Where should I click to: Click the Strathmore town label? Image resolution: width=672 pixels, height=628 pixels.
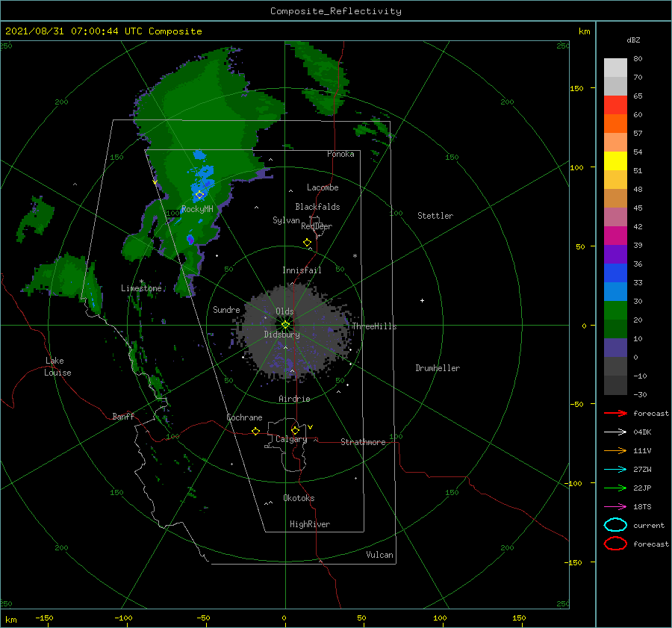[363, 442]
